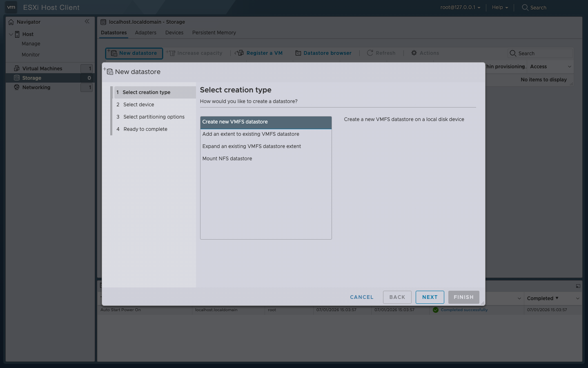The image size is (588, 368).
Task: Select Expand an existing VMFS datastore extent
Action: [266, 146]
